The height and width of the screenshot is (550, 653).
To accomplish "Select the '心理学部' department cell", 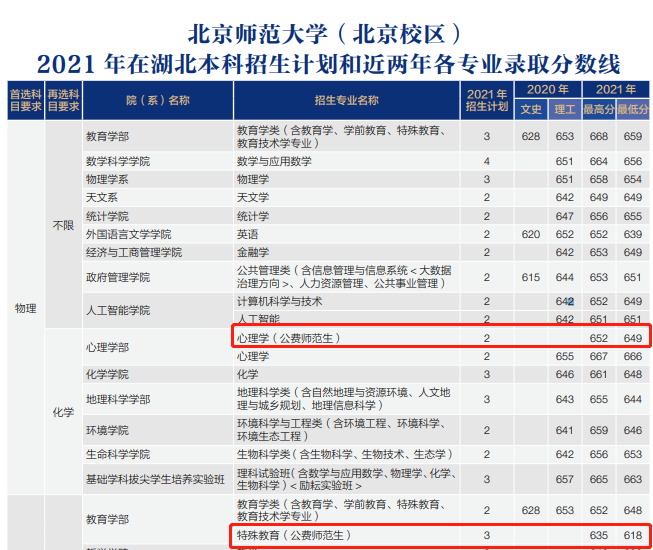I will point(158,347).
